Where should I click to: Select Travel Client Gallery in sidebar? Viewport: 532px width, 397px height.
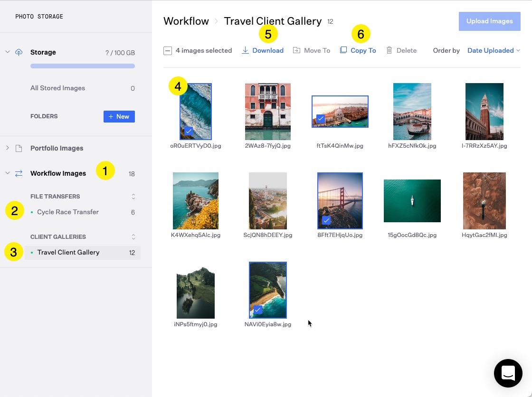tap(68, 253)
